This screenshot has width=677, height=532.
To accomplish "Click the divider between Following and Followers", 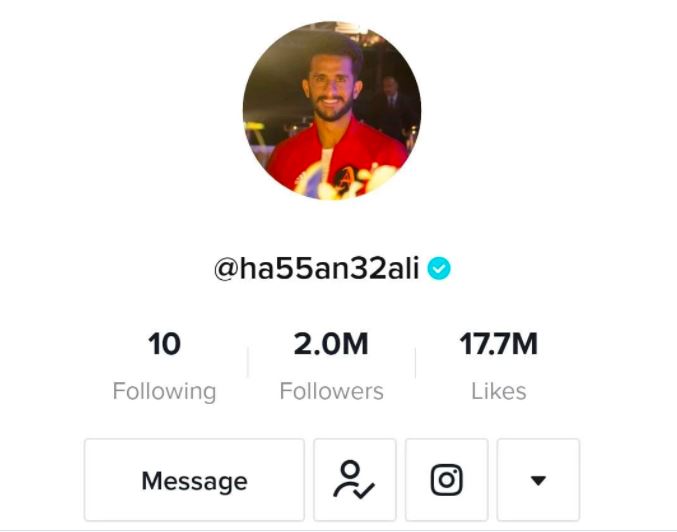I will pyautogui.click(x=248, y=362).
